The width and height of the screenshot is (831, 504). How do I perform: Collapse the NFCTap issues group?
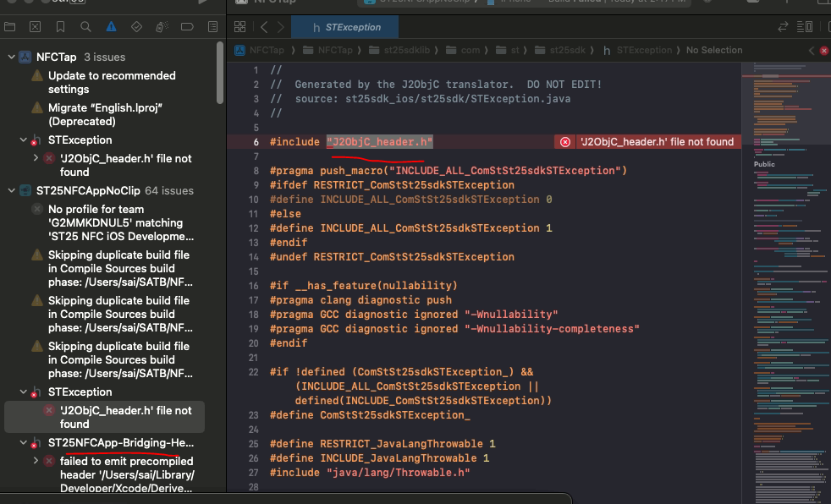click(11, 58)
